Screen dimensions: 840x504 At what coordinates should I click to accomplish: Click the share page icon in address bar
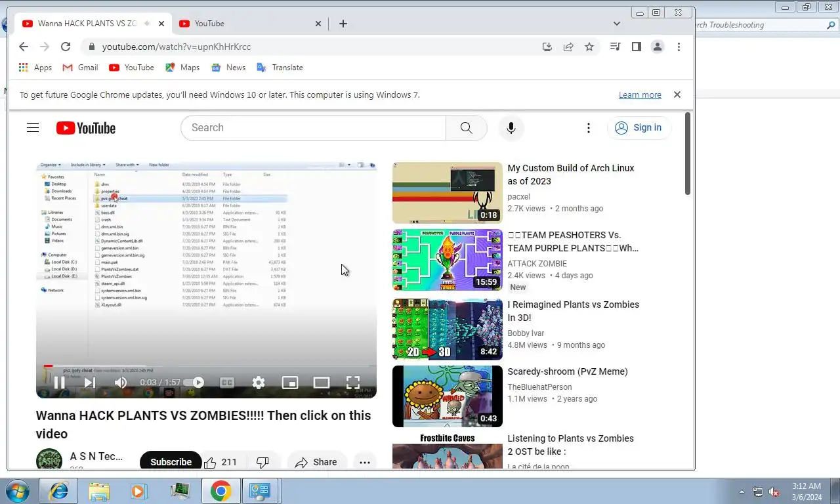(568, 47)
